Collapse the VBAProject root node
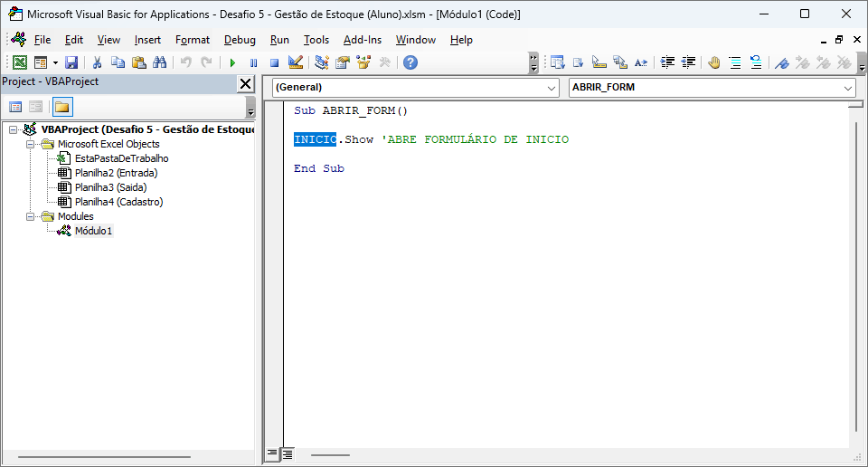868x467 pixels. tap(13, 129)
